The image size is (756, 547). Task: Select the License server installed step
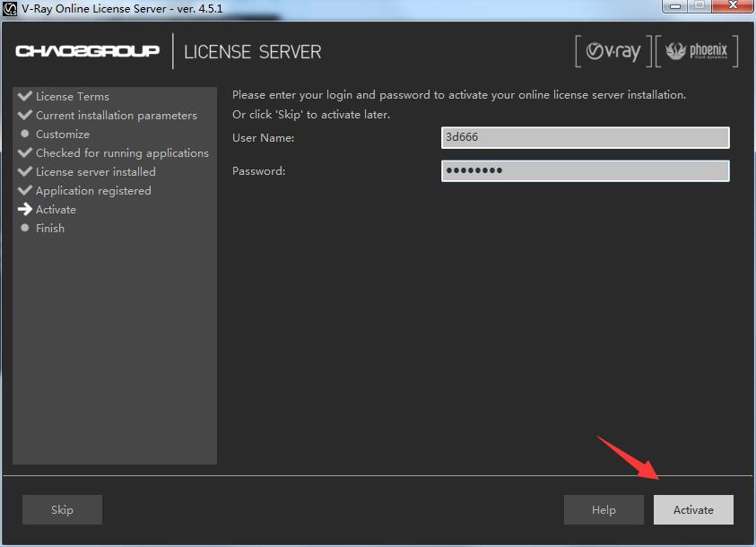pyautogui.click(x=95, y=171)
